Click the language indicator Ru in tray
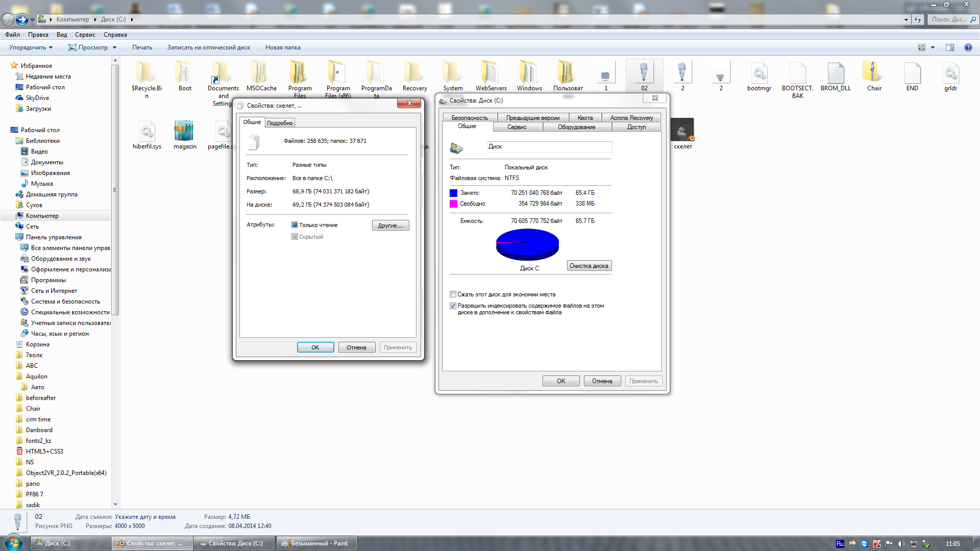980x551 pixels. [840, 543]
